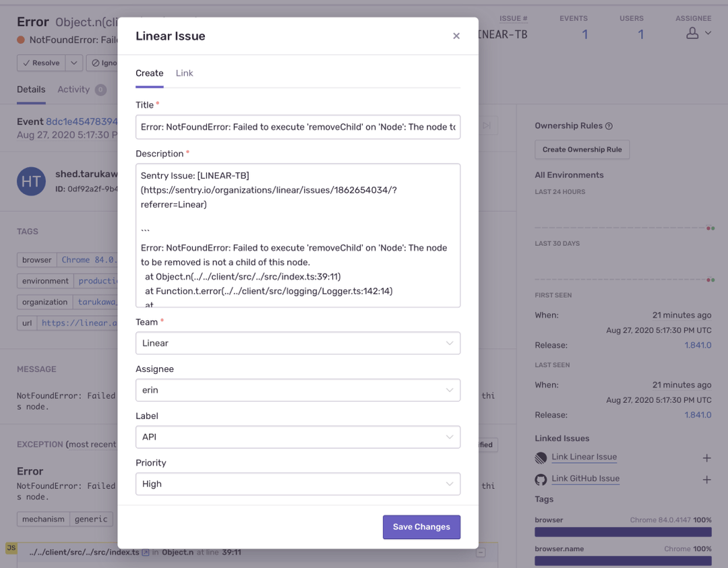
Task: Open the Team dropdown showing Linear
Action: (x=297, y=343)
